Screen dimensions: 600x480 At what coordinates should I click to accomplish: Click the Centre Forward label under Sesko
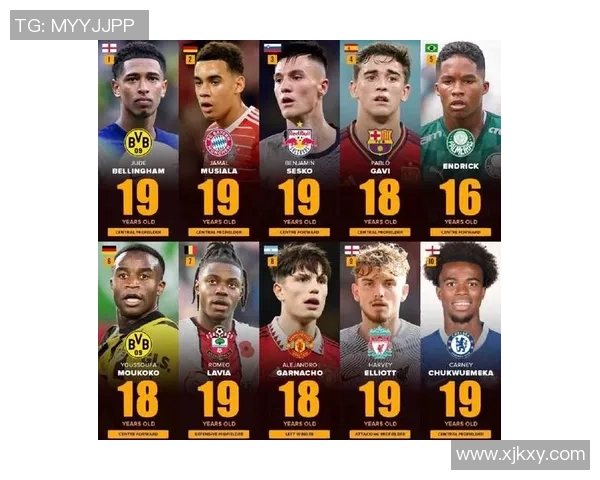click(299, 232)
